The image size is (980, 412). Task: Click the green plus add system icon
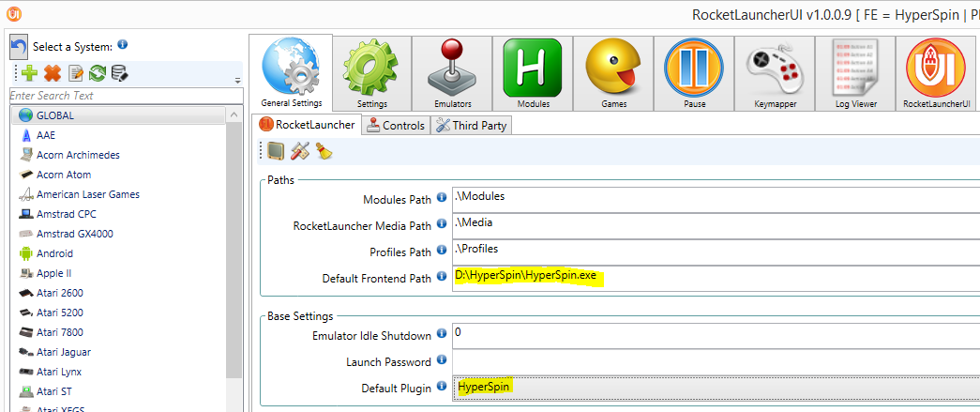[x=29, y=73]
